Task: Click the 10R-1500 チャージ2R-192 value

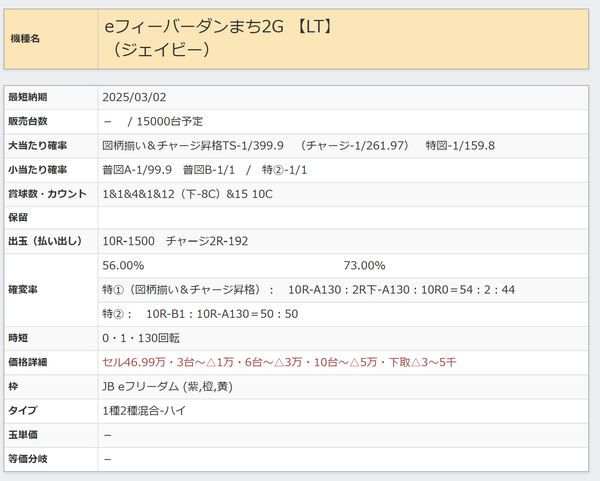Action: coord(175,241)
